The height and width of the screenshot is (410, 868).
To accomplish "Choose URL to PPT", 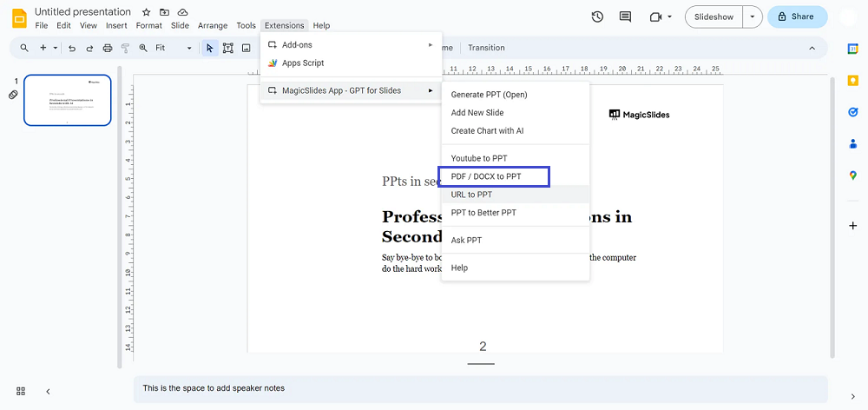I will click(x=516, y=195).
